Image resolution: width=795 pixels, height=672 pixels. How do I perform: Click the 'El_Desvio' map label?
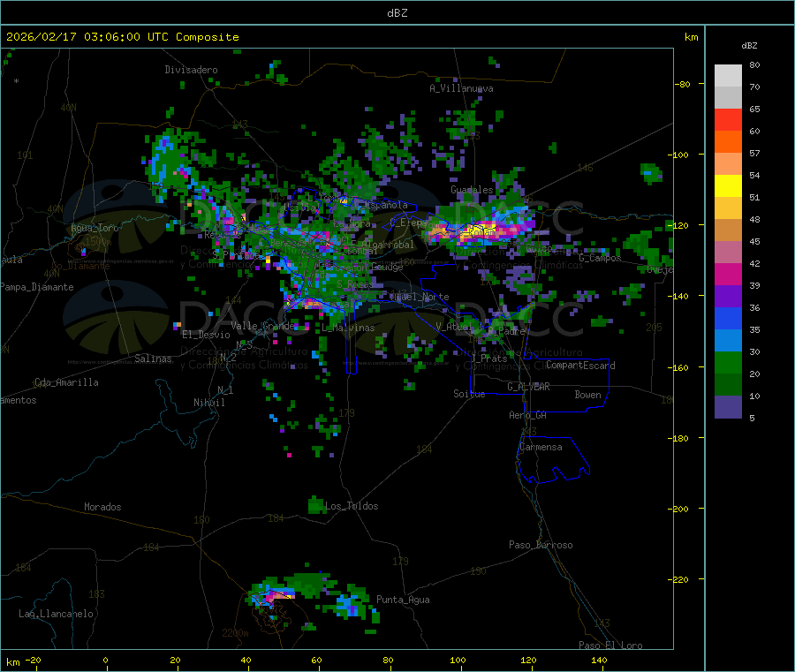tap(207, 335)
